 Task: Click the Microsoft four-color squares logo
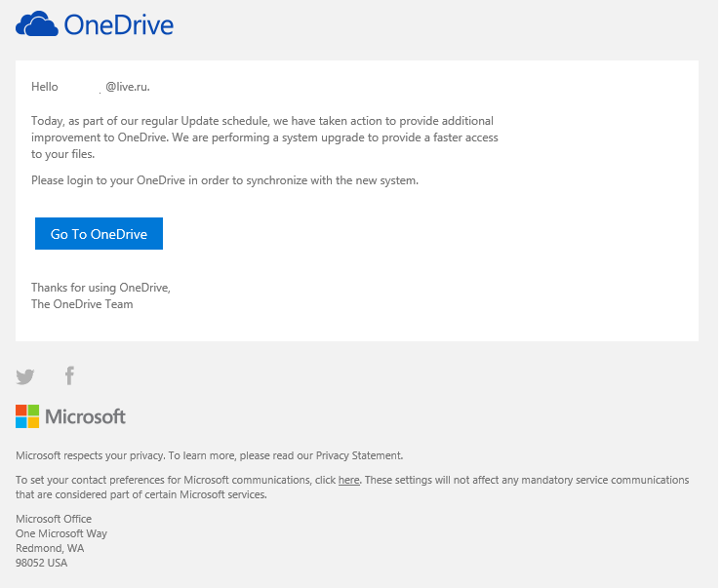[27, 416]
